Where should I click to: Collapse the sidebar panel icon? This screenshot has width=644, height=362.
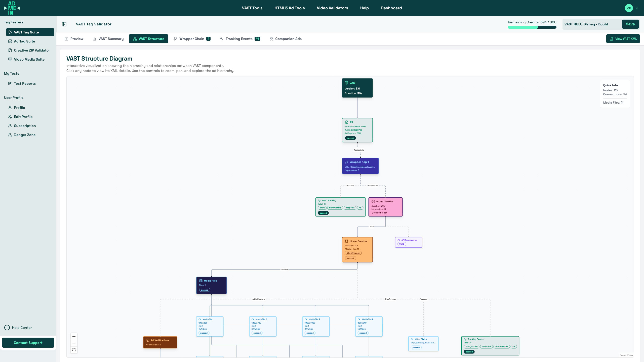[64, 24]
